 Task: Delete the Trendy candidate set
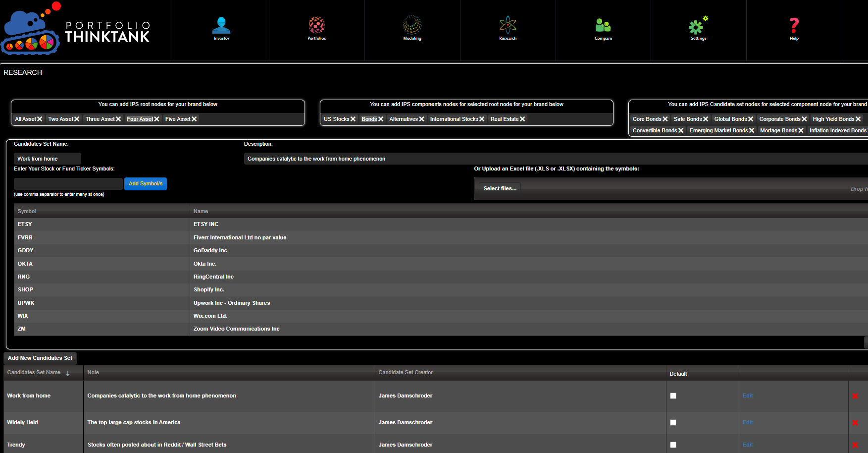click(855, 445)
